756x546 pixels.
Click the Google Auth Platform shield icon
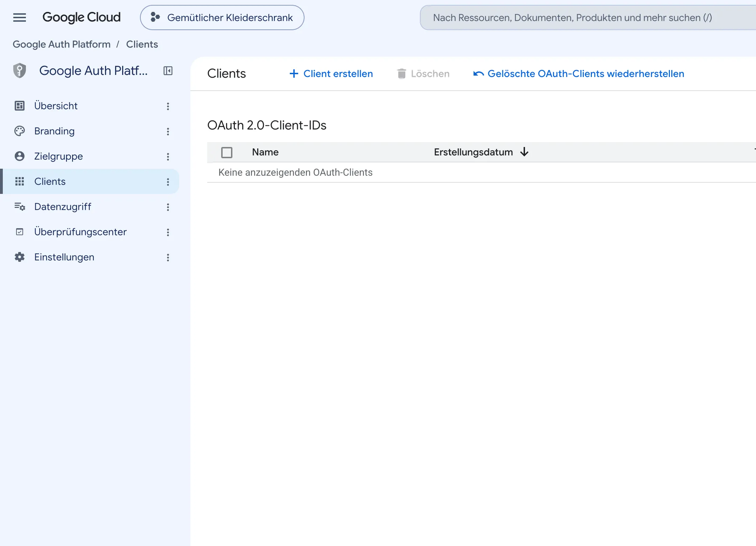tap(20, 71)
